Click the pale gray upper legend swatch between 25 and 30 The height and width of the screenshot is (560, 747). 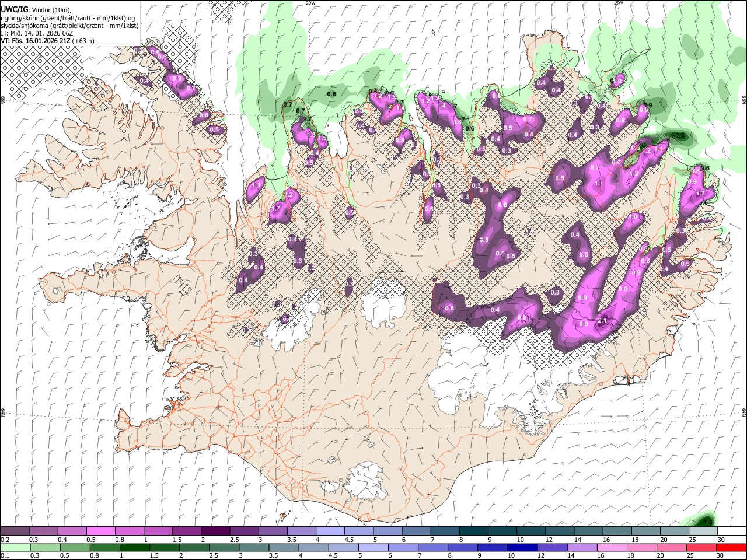point(703,531)
